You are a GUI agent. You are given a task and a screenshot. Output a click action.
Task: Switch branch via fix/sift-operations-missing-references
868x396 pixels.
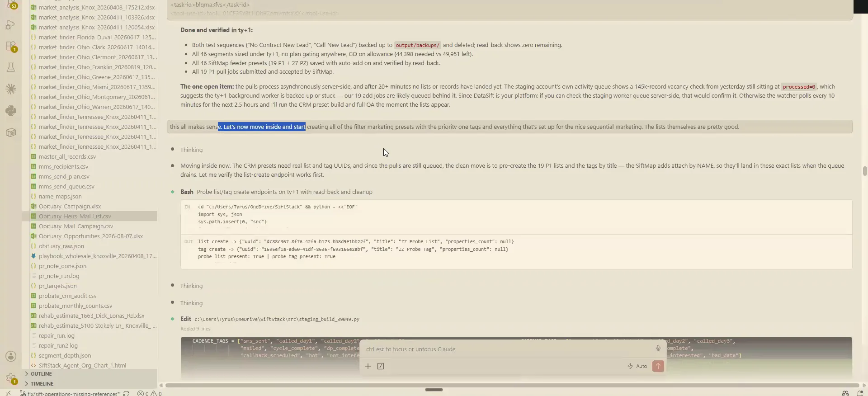[70, 393]
